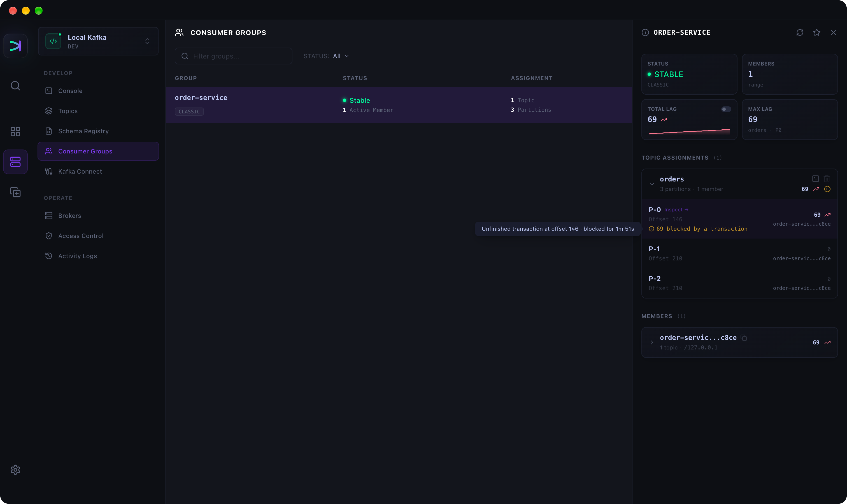Viewport: 847px width, 504px height.
Task: Open Schema Registry page
Action: point(98,131)
